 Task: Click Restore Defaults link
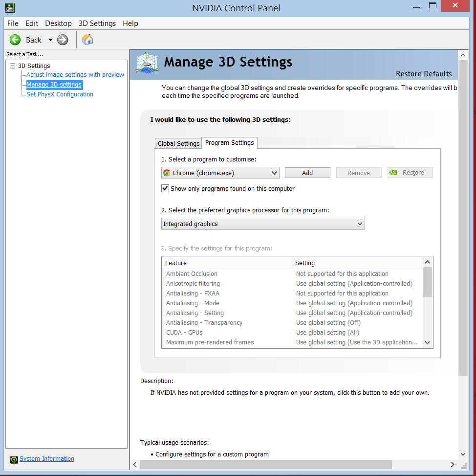point(424,74)
